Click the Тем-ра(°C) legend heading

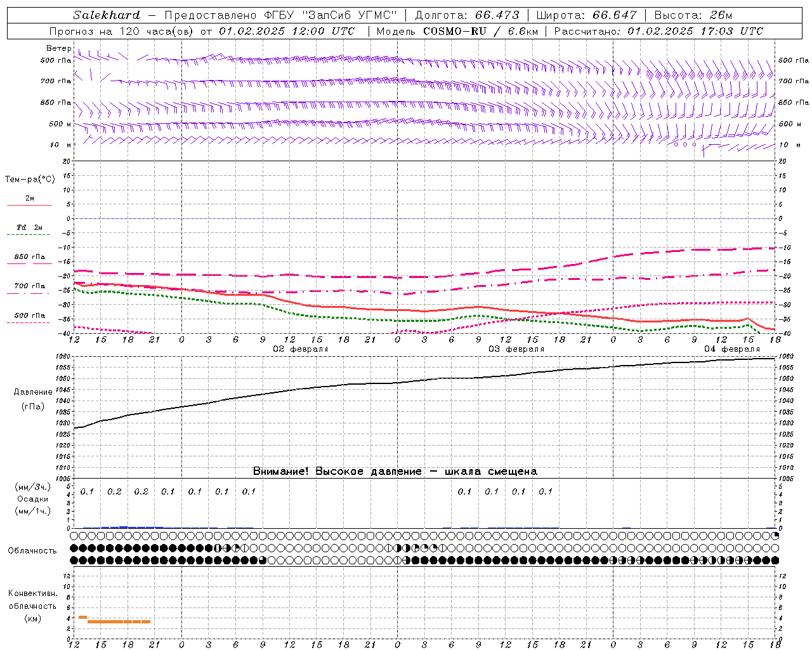(x=30, y=180)
